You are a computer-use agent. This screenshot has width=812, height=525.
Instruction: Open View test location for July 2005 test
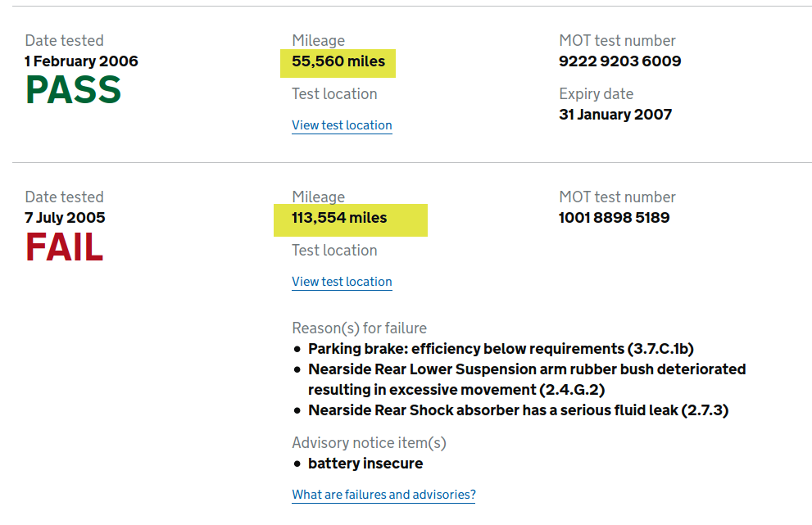click(x=342, y=282)
